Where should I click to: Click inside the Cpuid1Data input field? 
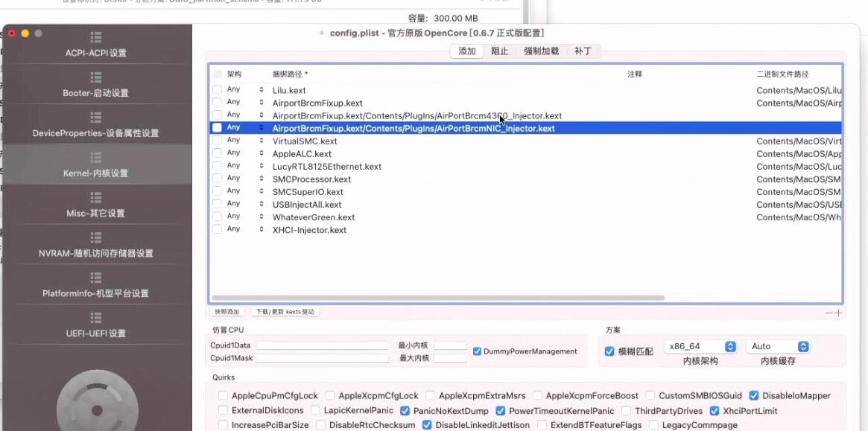coord(322,345)
